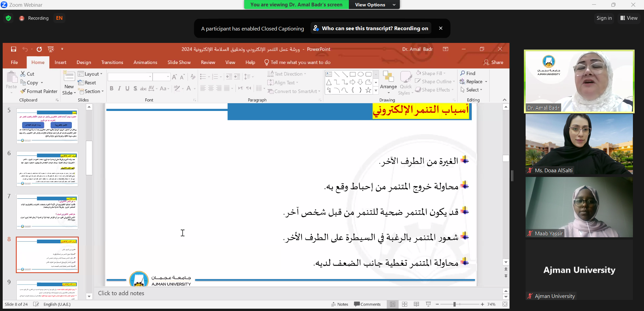Click the Zoom level slider handle
The image size is (644, 311).
(x=454, y=304)
